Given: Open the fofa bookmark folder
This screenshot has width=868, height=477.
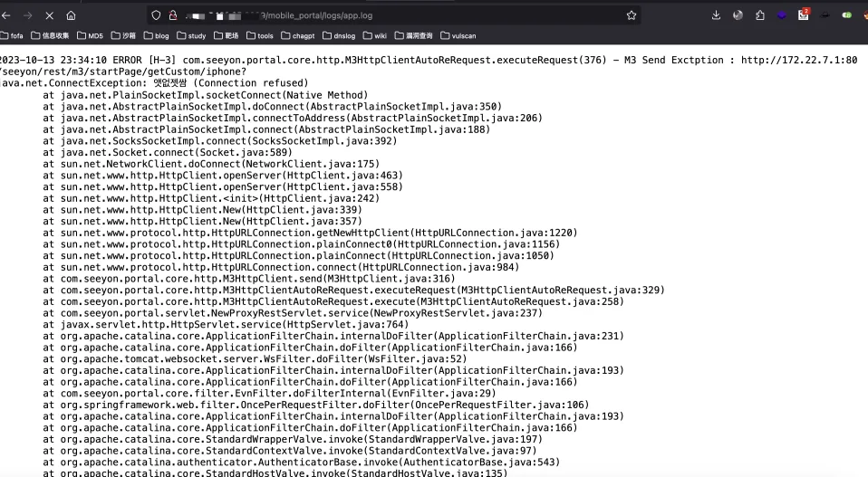Looking at the screenshot, I should [12, 36].
